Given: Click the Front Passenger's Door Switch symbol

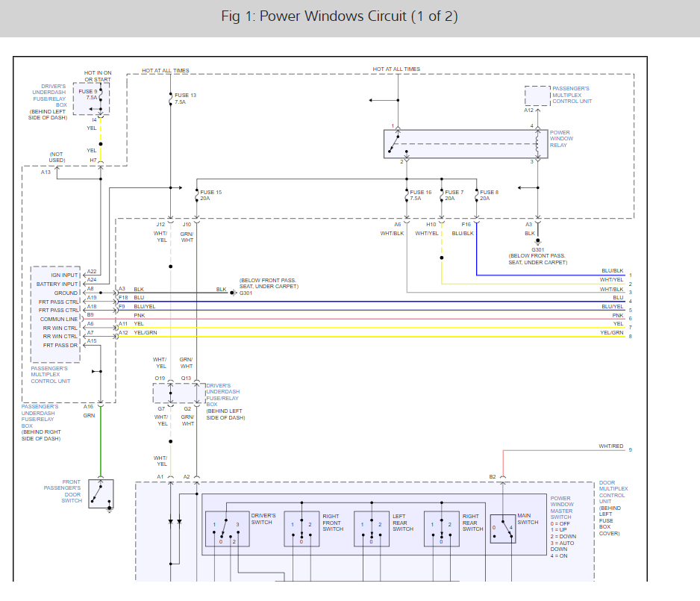Looking at the screenshot, I should pos(101,493).
